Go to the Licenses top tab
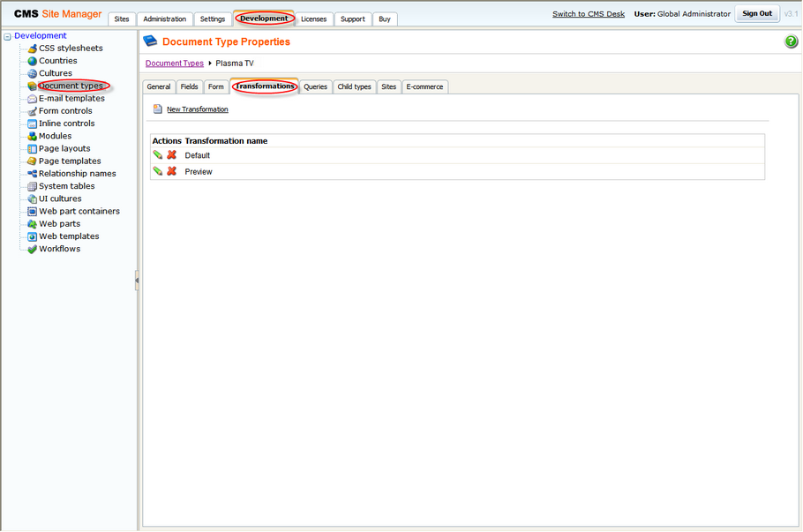The width and height of the screenshot is (803, 532). tap(313, 19)
